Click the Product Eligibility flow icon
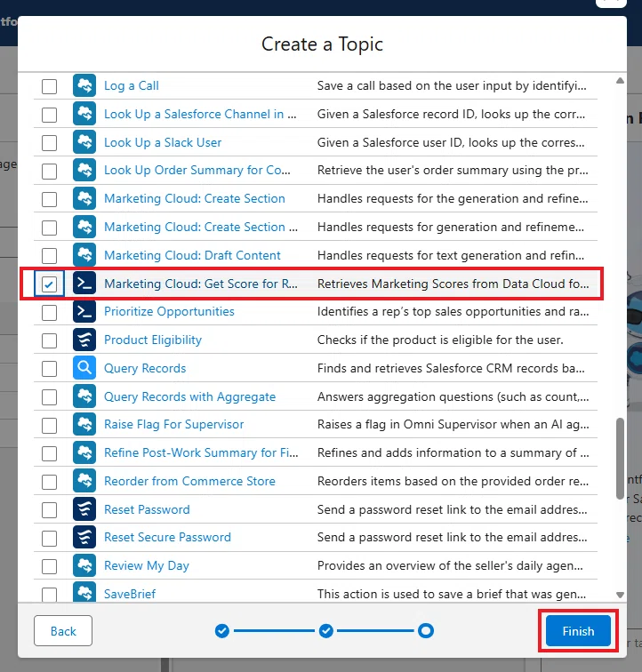Image resolution: width=642 pixels, height=672 pixels. click(84, 340)
